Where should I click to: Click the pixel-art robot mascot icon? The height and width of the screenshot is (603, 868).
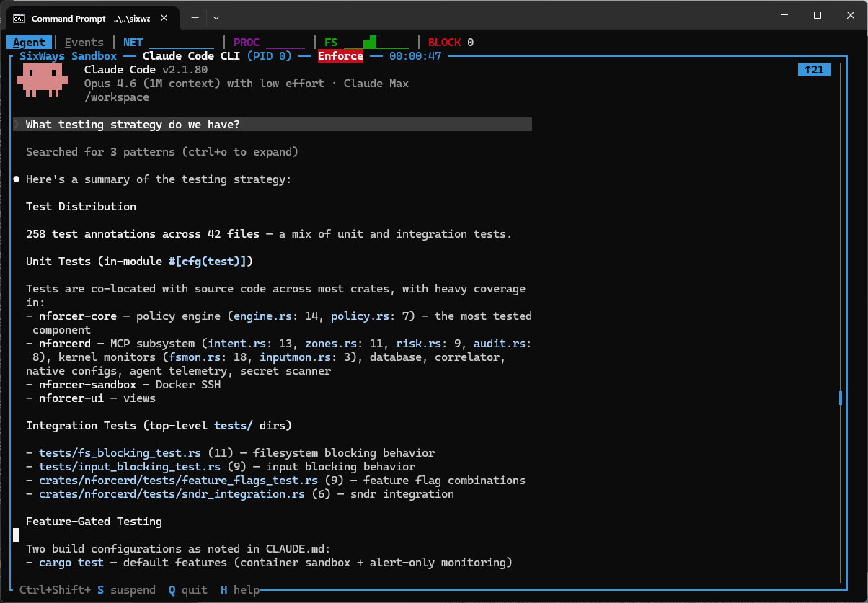pyautogui.click(x=42, y=79)
